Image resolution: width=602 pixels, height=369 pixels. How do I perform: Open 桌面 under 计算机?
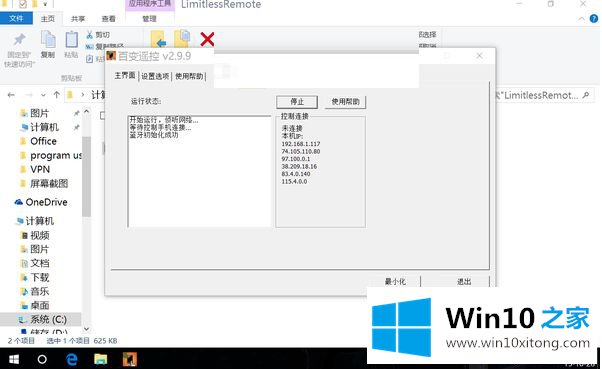[40, 305]
